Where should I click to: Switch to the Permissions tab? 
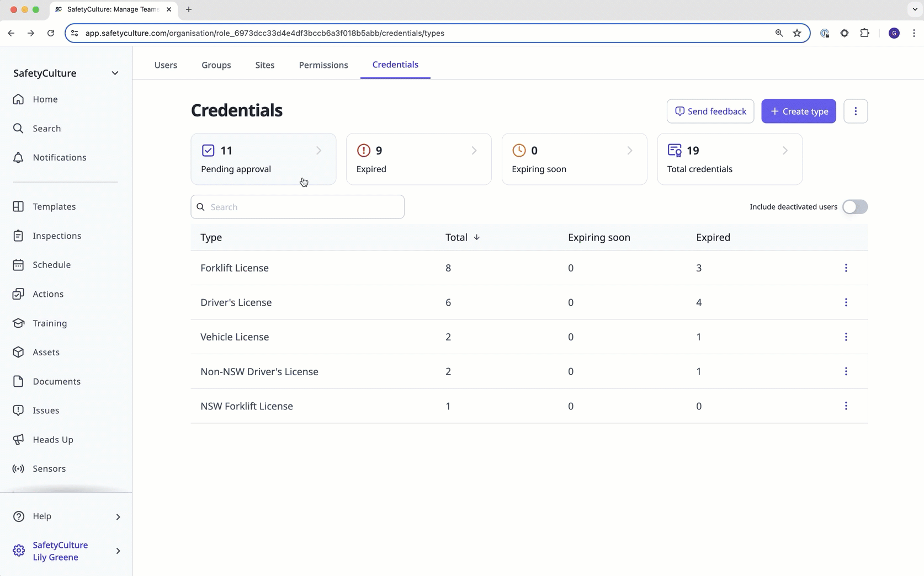point(323,65)
